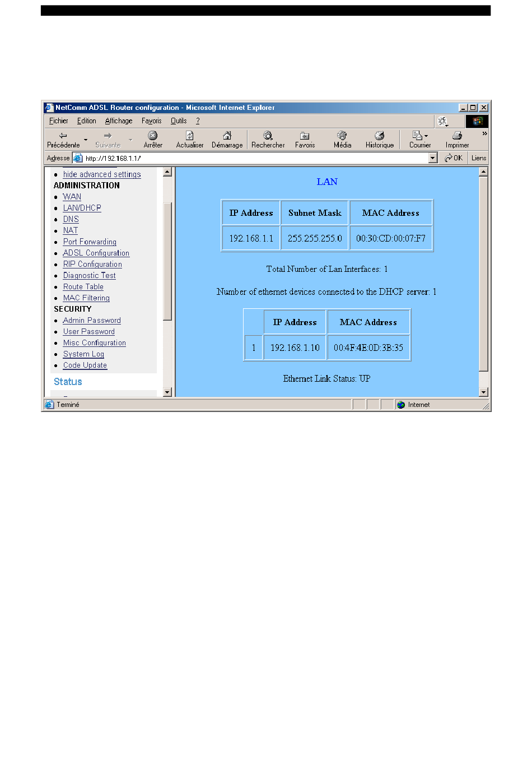Image resolution: width=532 pixels, height=778 pixels.
Task: Open the Outils menu
Action: click(179, 121)
